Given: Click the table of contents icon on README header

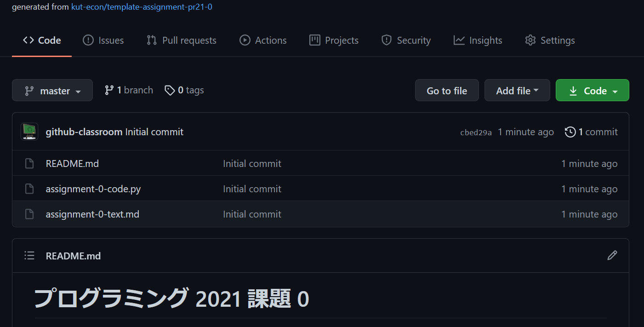Looking at the screenshot, I should pyautogui.click(x=29, y=255).
